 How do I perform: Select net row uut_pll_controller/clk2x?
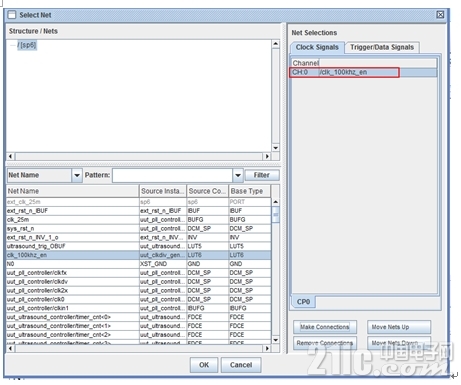138,291
